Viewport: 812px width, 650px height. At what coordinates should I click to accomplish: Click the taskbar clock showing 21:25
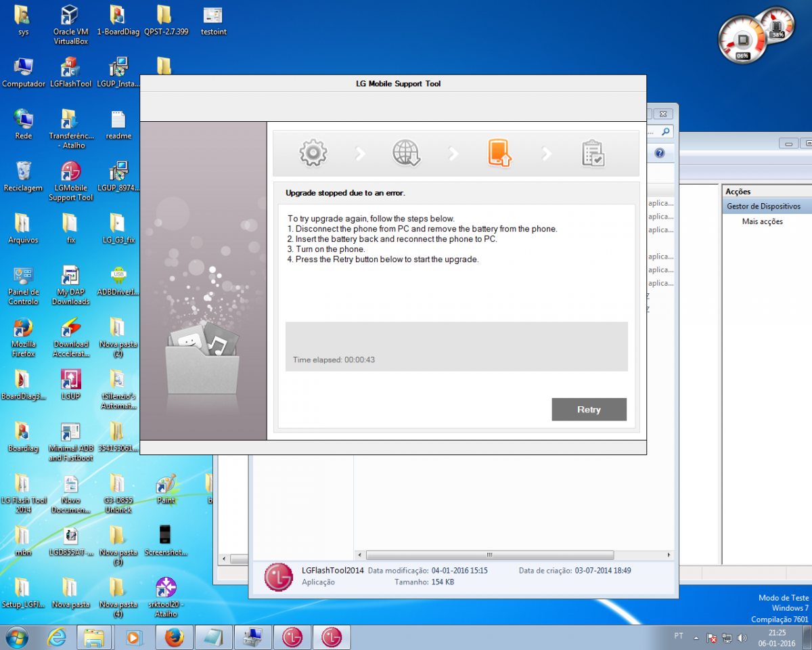tap(777, 637)
